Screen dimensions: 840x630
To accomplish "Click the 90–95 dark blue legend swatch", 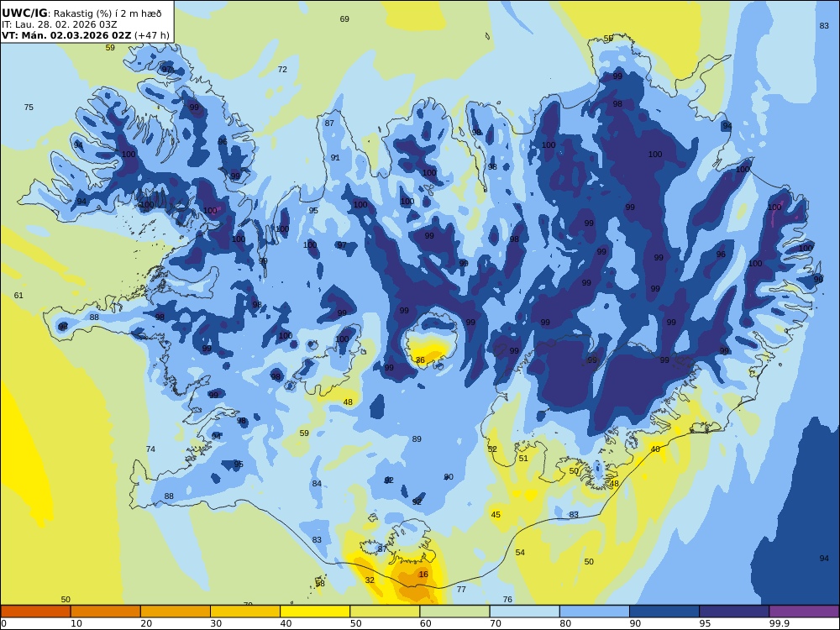I will (x=664, y=612).
